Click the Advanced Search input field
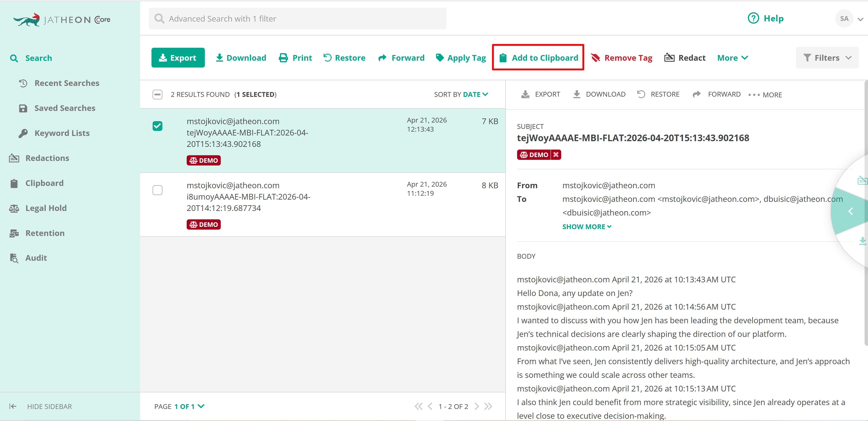This screenshot has height=421, width=868. (298, 19)
